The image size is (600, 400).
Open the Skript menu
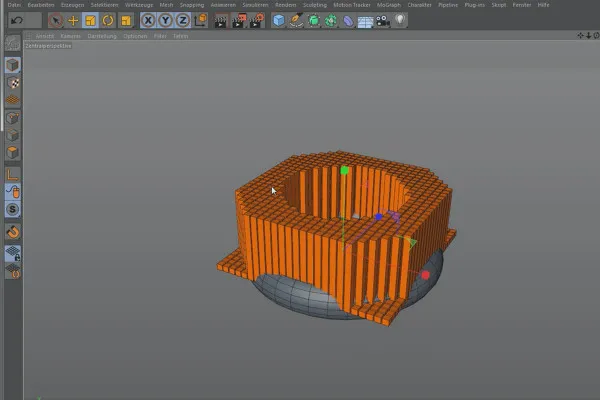[x=499, y=5]
